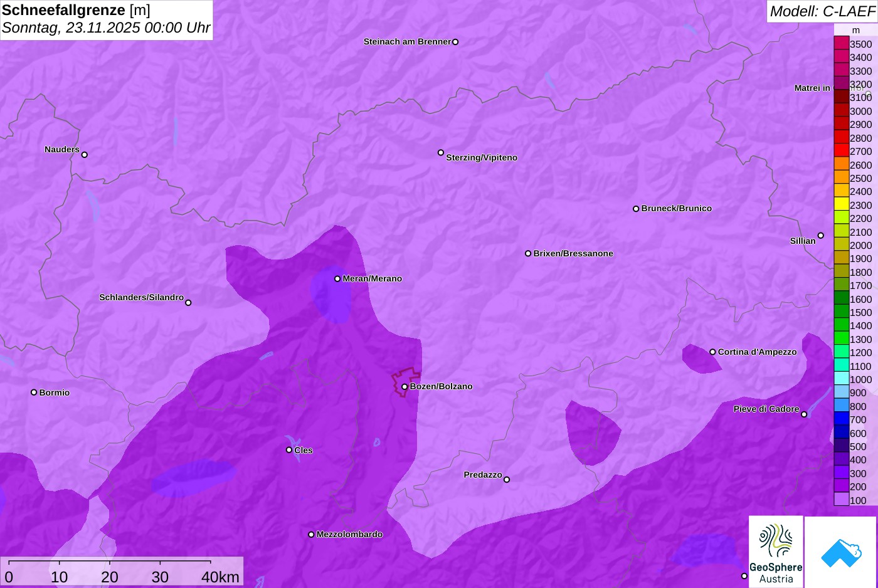Select the 3000 m dark red legend swatch
Screen dimensions: 878x588
842,110
